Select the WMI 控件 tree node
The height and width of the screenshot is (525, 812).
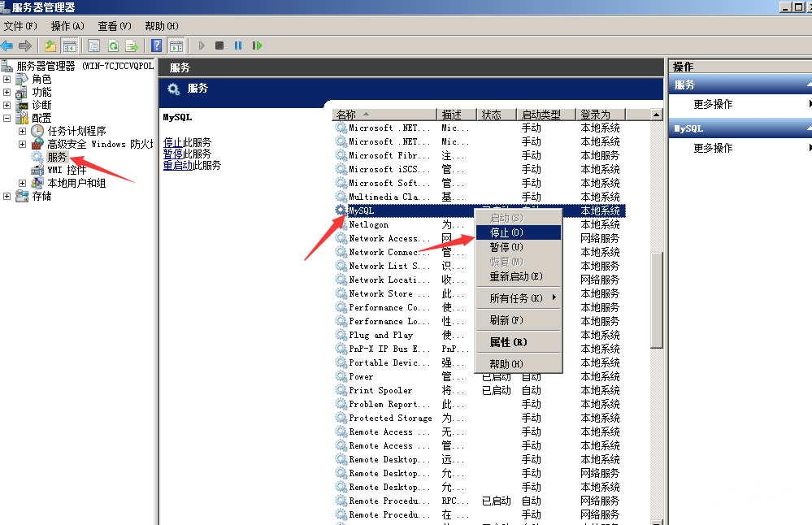pos(66,170)
